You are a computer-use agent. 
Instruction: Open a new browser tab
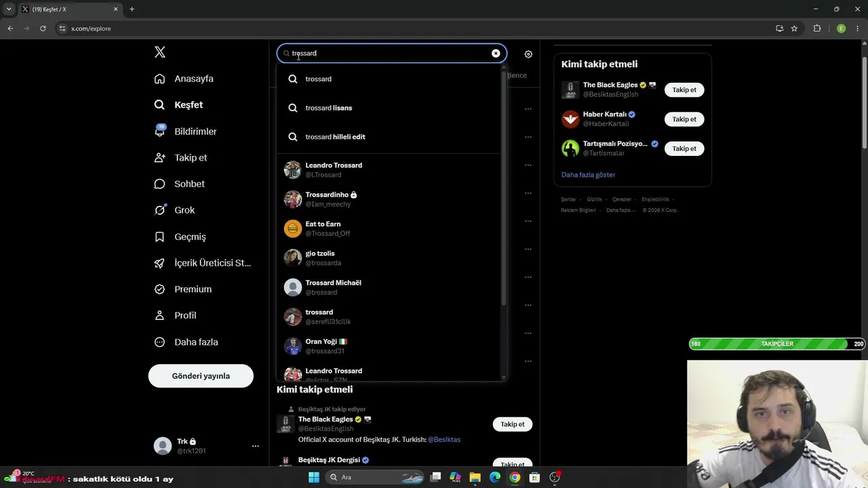[x=132, y=9]
